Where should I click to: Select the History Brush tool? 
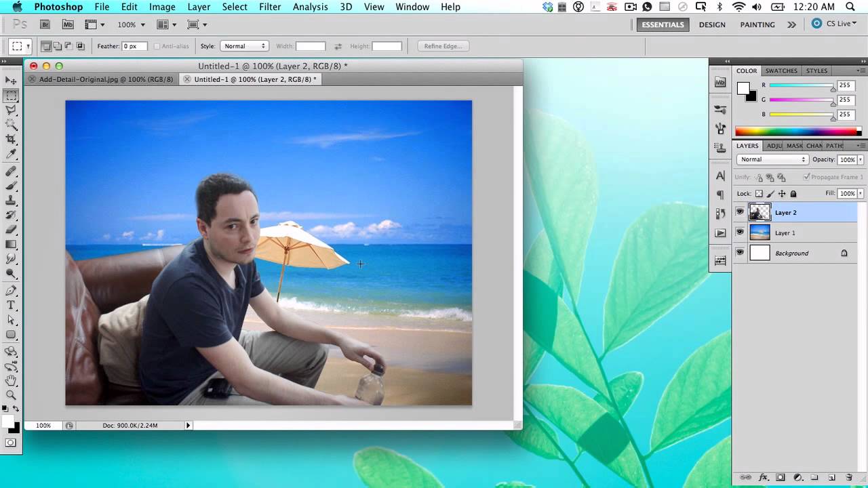11,215
